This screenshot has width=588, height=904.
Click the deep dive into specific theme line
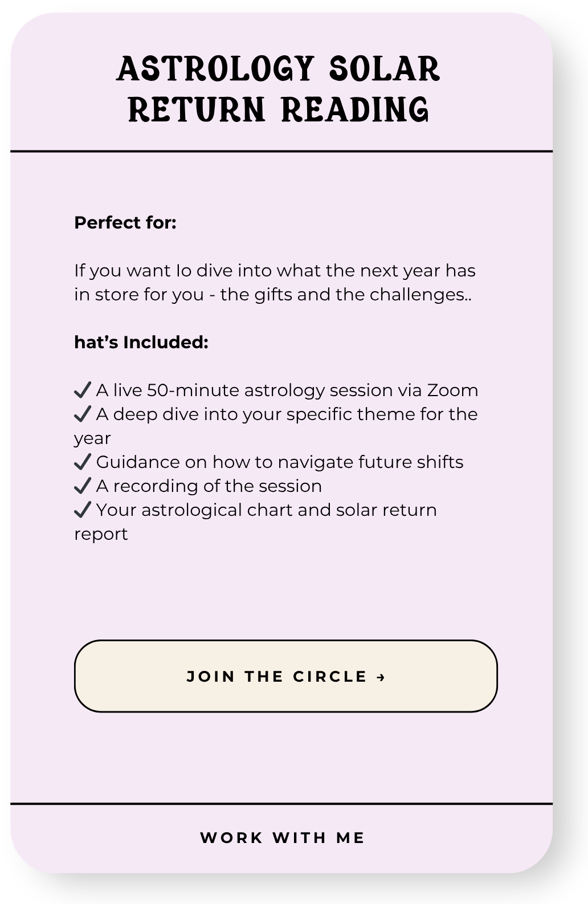tap(276, 426)
